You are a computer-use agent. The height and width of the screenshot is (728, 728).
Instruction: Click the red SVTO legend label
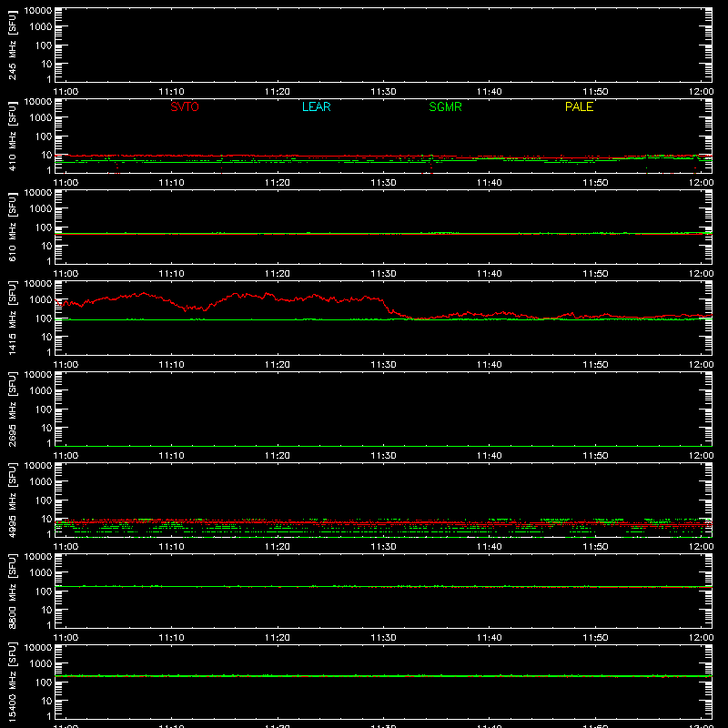[x=185, y=106]
